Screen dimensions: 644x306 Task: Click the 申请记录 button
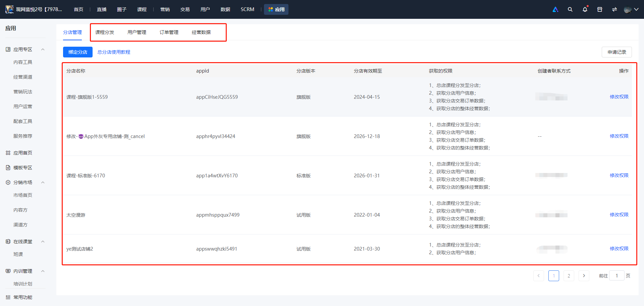[617, 52]
